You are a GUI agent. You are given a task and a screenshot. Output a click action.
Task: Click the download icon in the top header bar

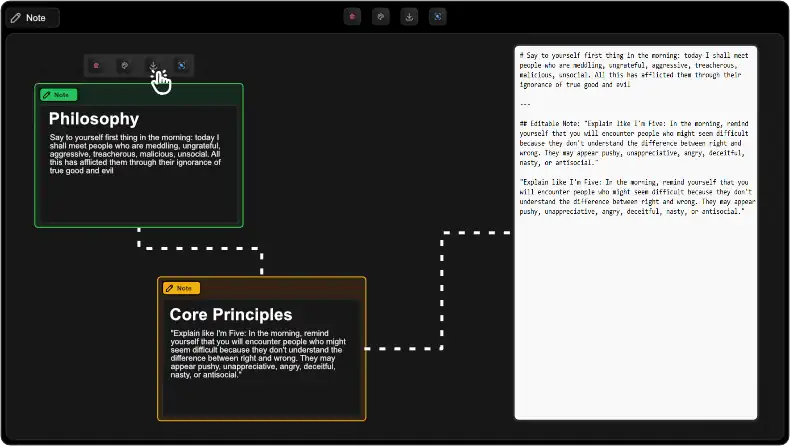pos(409,17)
